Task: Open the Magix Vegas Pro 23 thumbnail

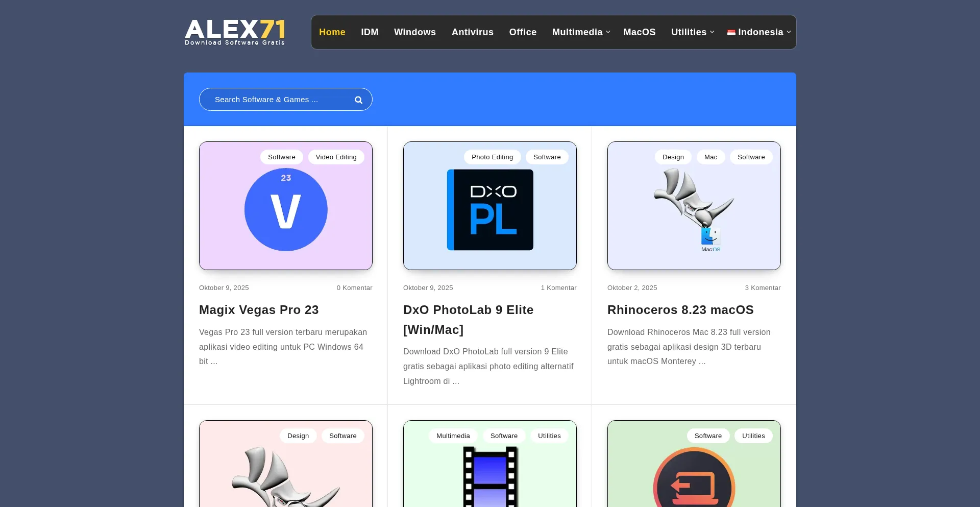Action: (x=286, y=210)
